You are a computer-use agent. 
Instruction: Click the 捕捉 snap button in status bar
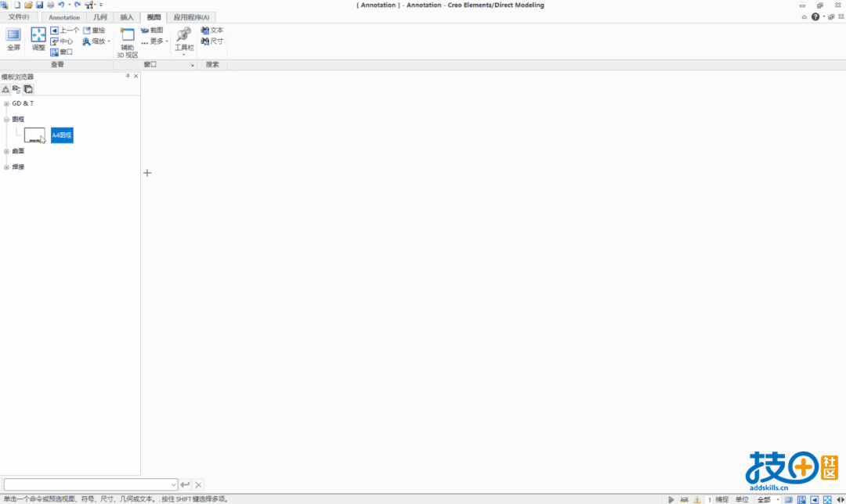point(722,499)
